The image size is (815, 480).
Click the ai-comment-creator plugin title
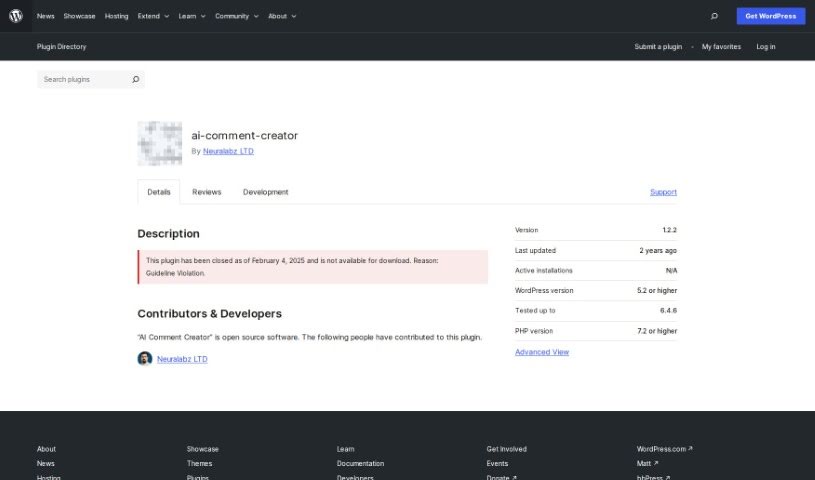[244, 136]
